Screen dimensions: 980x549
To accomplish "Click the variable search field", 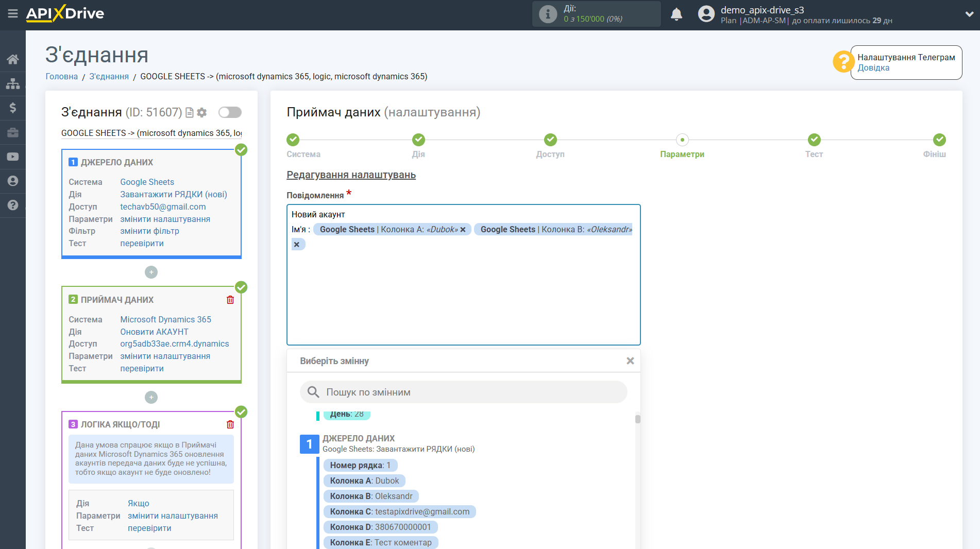I will click(463, 392).
